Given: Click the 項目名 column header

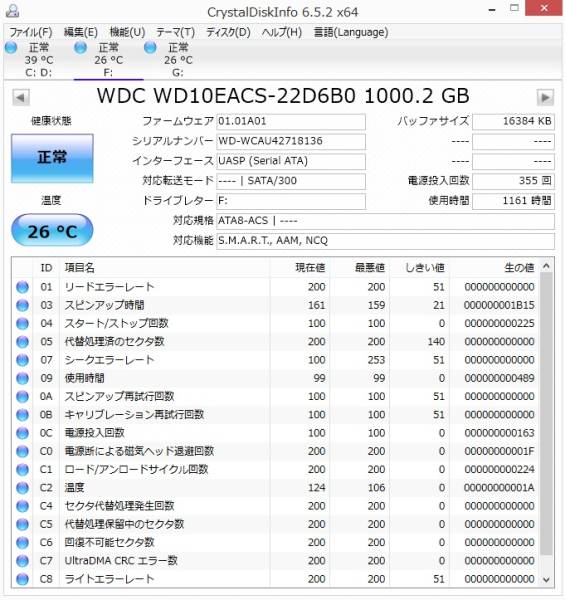Looking at the screenshot, I should click(x=164, y=267).
